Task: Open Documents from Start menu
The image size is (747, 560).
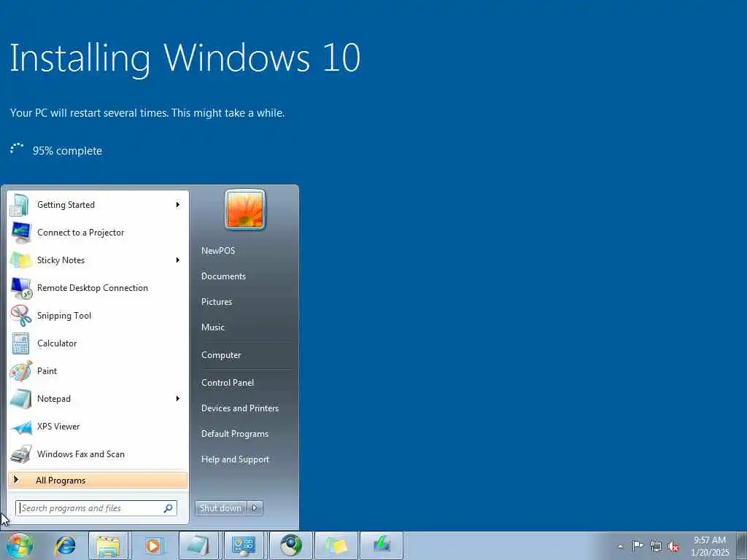Action: (223, 276)
